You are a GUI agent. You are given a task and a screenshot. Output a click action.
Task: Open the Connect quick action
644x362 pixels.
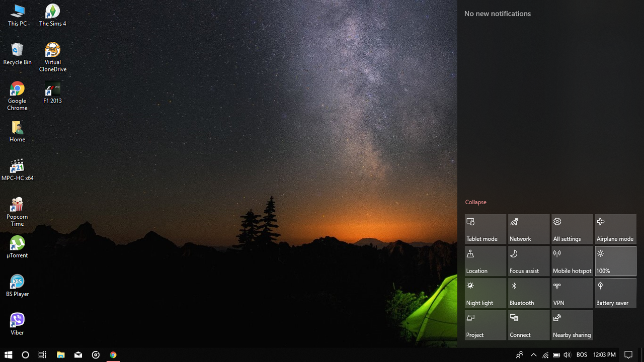click(x=529, y=325)
